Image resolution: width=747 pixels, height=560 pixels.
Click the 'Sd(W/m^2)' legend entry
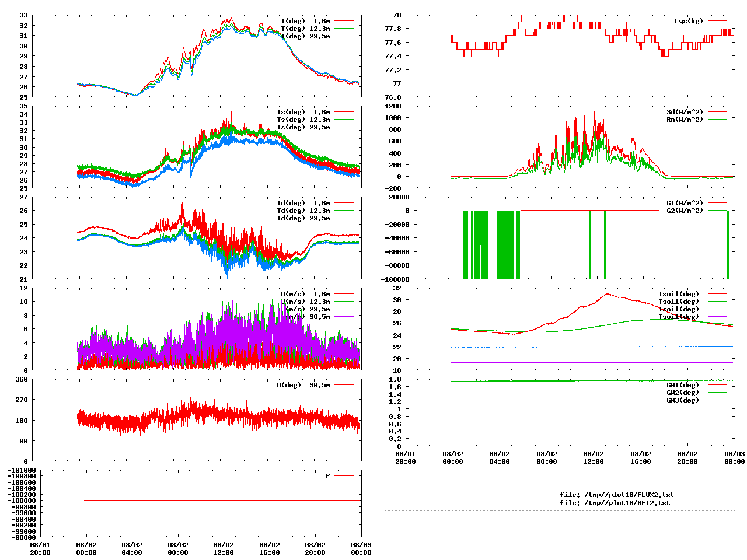tap(697, 112)
